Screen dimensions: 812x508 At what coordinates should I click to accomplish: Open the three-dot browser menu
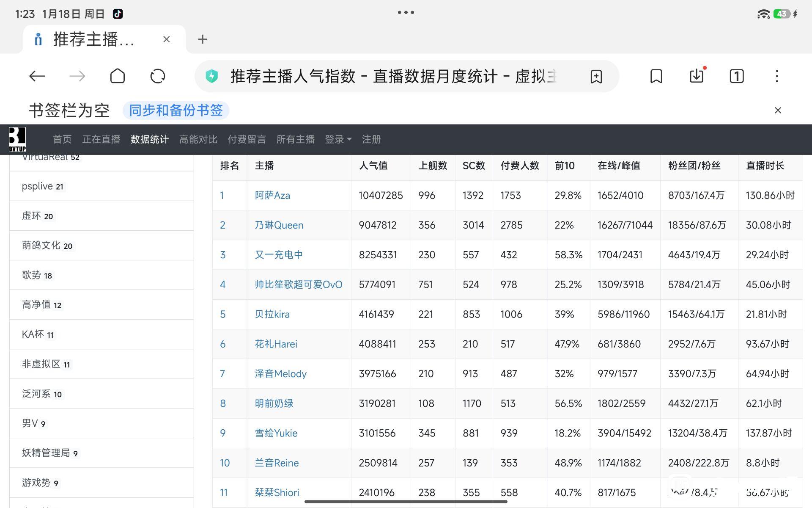776,76
